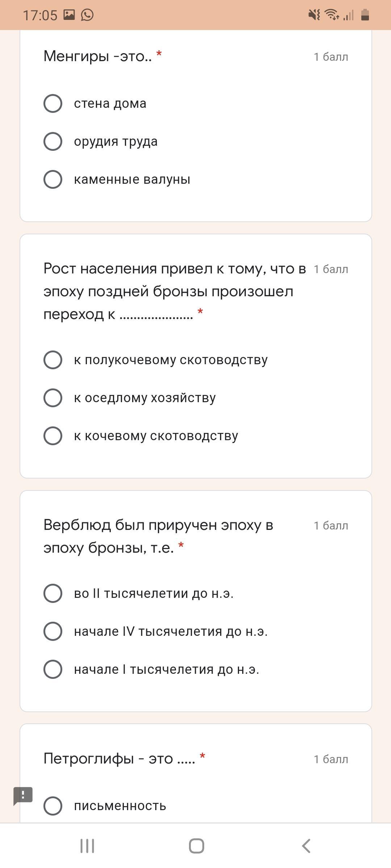Select the "письменность" radio option

53,806
